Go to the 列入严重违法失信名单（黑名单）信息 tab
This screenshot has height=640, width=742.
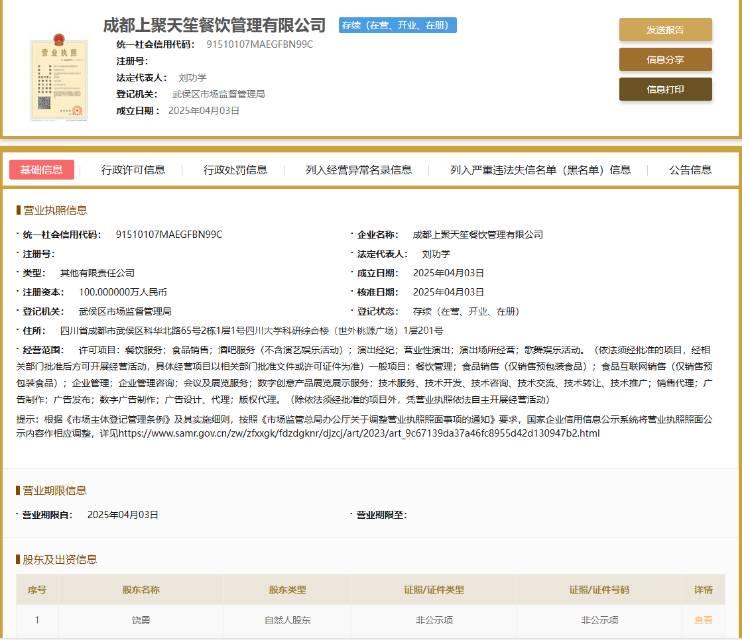(540, 170)
